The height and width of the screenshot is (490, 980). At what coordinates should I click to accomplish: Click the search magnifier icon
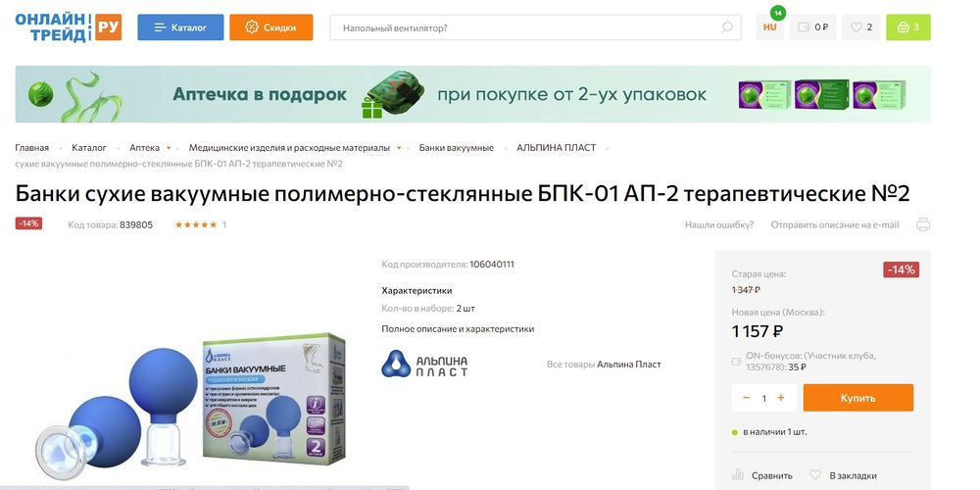726,27
